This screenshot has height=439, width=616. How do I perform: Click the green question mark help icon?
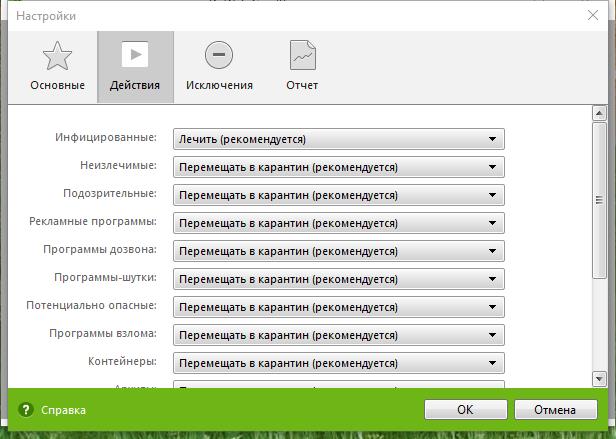tap(27, 410)
